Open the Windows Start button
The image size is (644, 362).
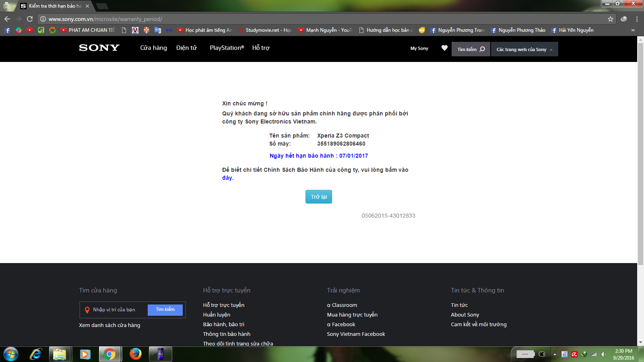pyautogui.click(x=11, y=354)
